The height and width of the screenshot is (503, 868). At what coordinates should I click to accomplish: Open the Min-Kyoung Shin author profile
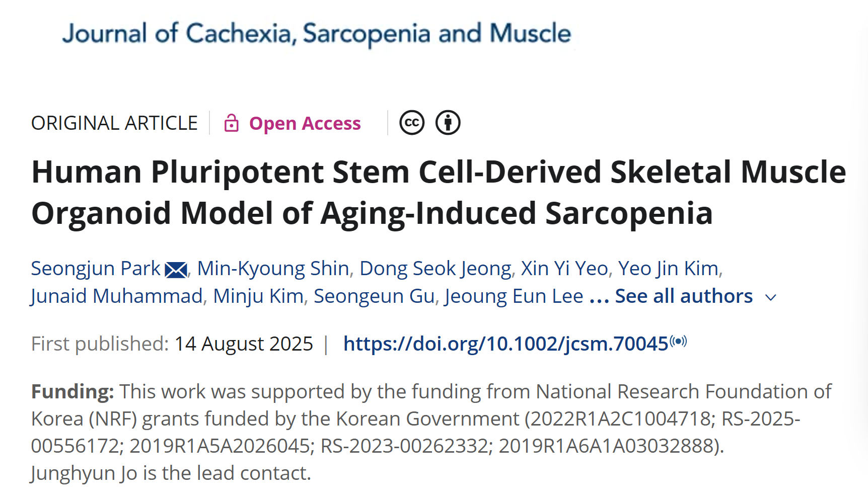tap(273, 269)
